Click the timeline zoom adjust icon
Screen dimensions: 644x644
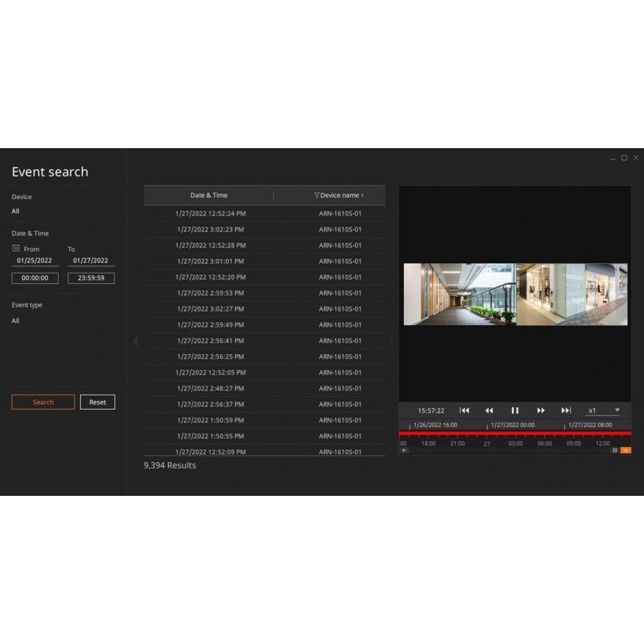pos(614,450)
